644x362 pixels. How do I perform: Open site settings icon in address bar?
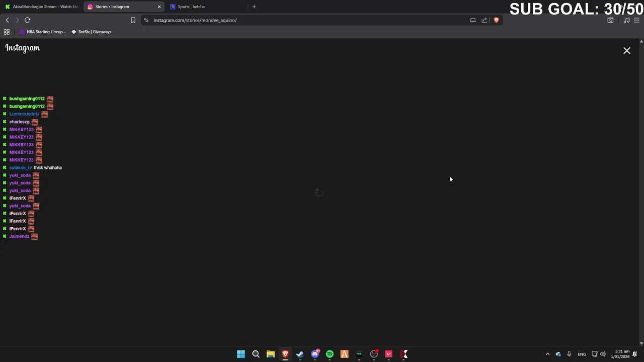tap(146, 20)
